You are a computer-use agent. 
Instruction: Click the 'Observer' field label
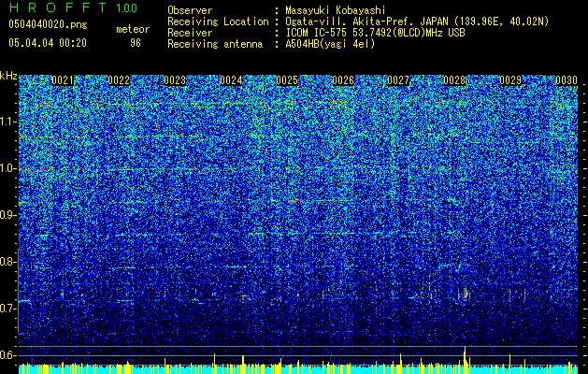tap(190, 10)
